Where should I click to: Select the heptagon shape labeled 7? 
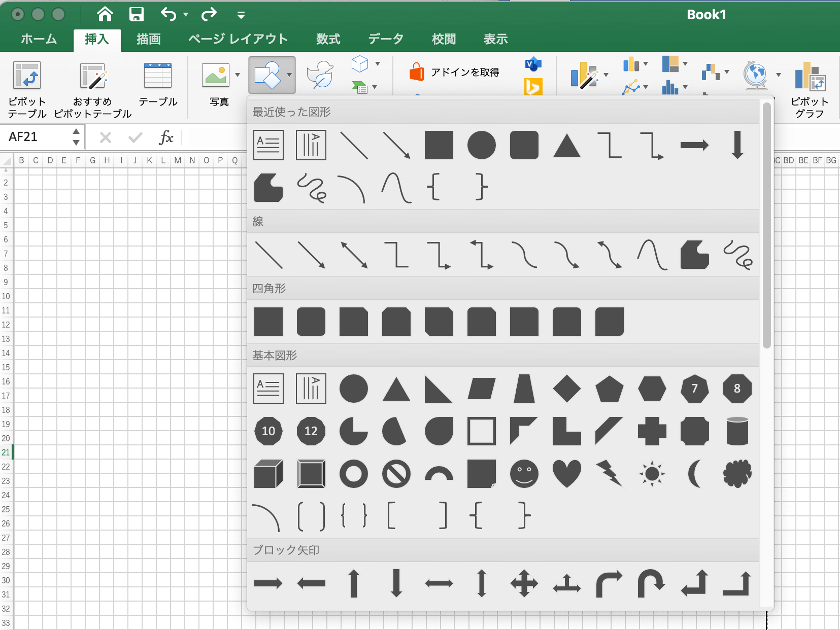tap(695, 389)
